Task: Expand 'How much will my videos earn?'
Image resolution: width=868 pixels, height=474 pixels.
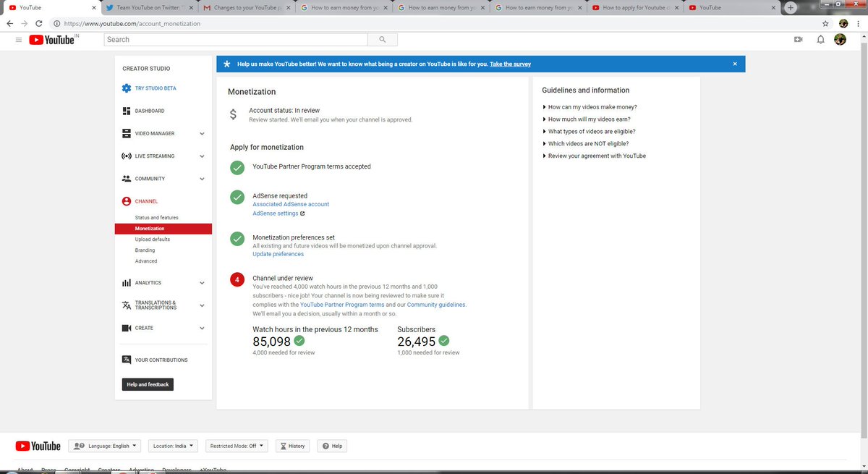Action: click(588, 119)
